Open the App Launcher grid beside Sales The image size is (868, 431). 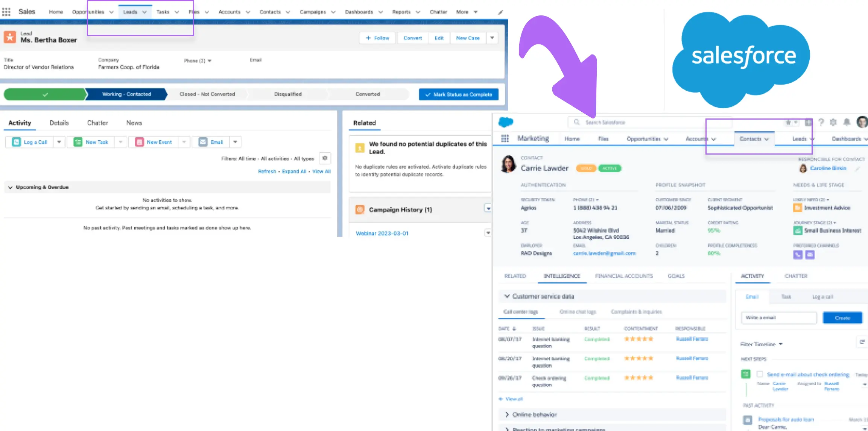tap(6, 12)
